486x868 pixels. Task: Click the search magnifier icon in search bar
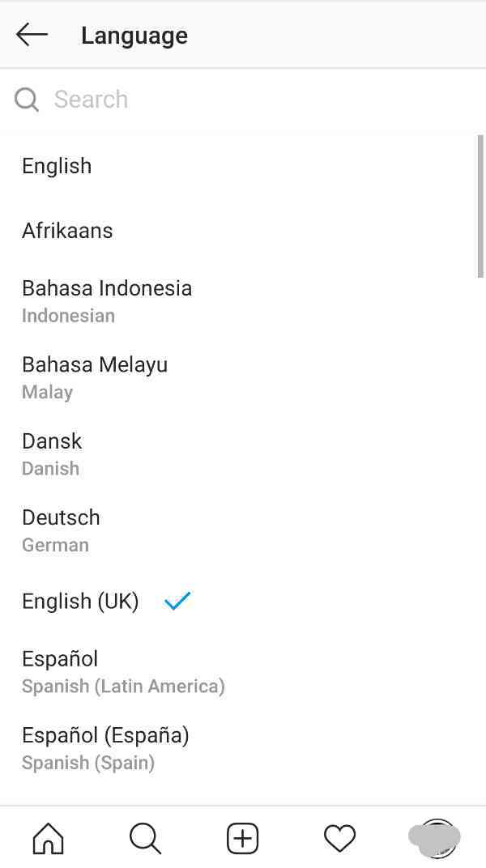[x=26, y=100]
